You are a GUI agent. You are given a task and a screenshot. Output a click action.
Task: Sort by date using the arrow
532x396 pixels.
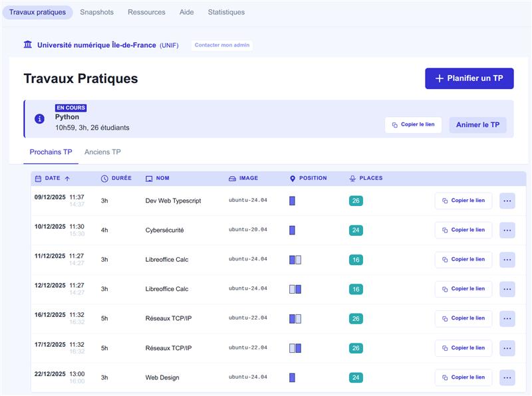(67, 179)
